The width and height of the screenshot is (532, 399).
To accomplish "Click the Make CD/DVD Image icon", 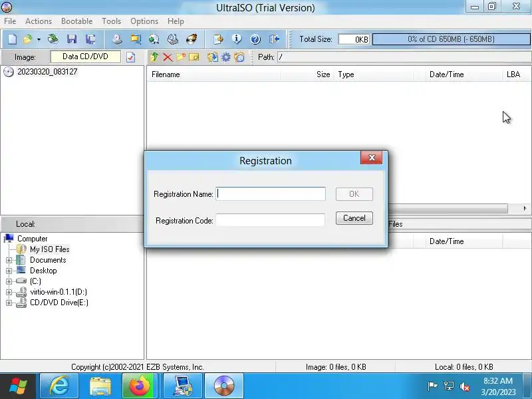I will click(117, 39).
